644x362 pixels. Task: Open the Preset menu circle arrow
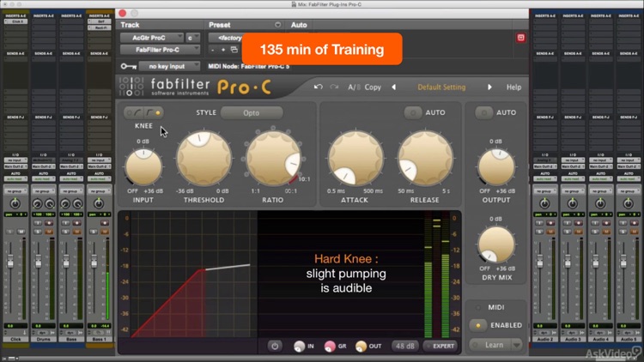click(277, 25)
